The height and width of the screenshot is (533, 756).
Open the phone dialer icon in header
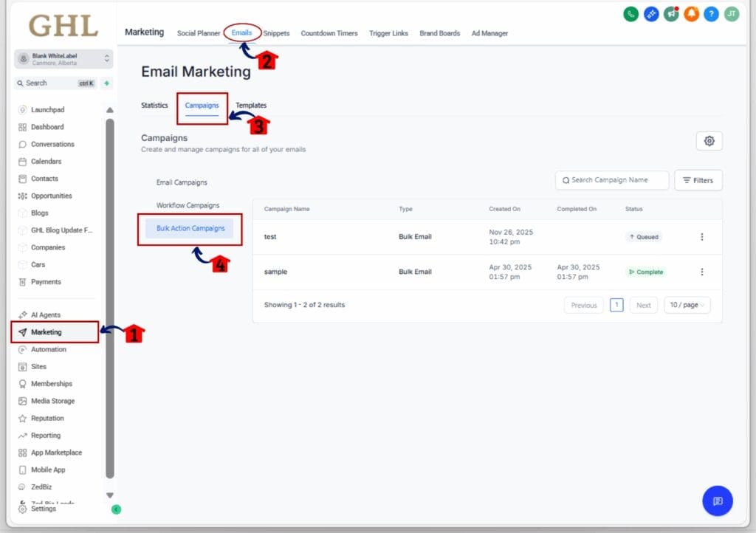click(x=630, y=14)
